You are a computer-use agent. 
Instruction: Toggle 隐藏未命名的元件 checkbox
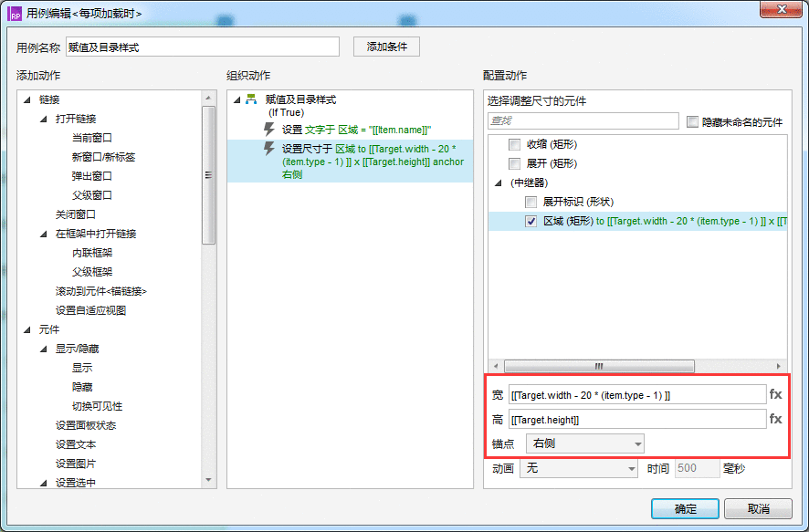click(x=692, y=121)
